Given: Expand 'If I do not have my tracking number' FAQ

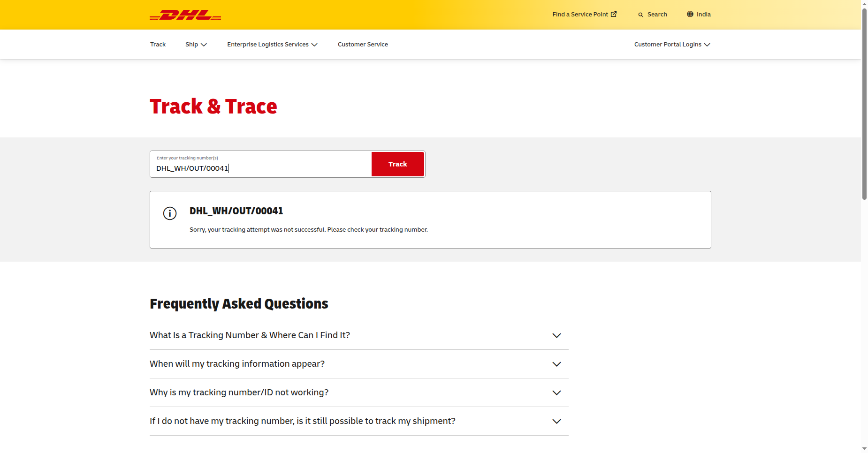Looking at the screenshot, I should [359, 421].
